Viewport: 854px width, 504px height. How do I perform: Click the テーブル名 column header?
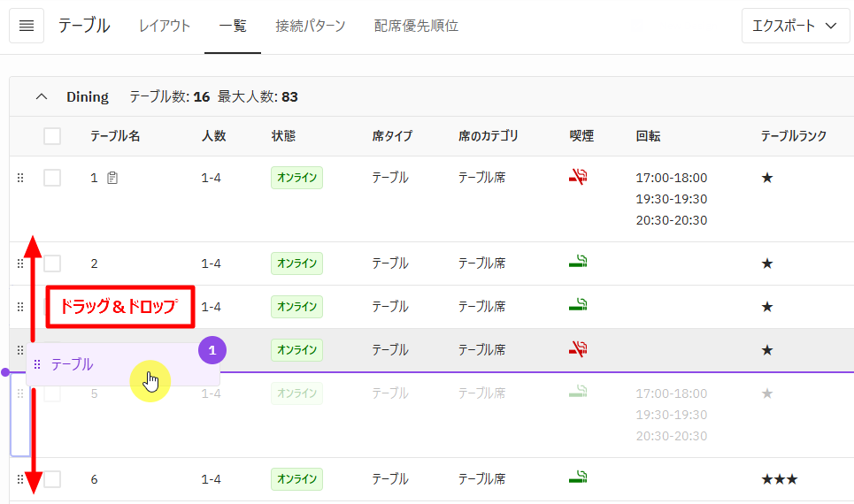(x=115, y=136)
